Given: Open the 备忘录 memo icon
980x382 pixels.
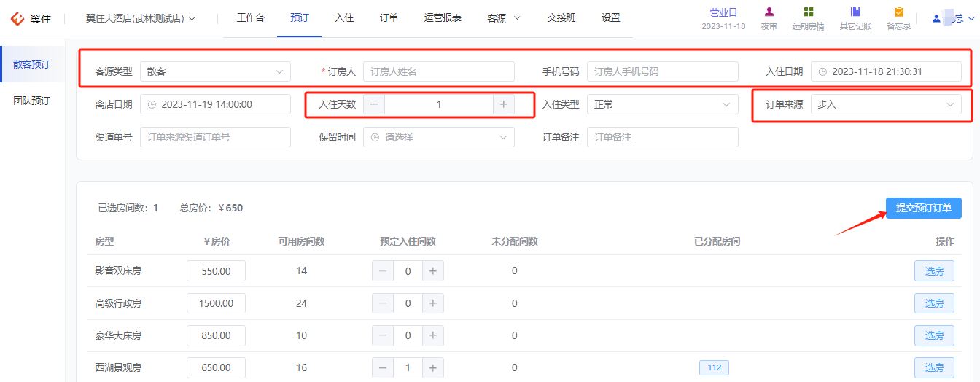Looking at the screenshot, I should (x=898, y=12).
